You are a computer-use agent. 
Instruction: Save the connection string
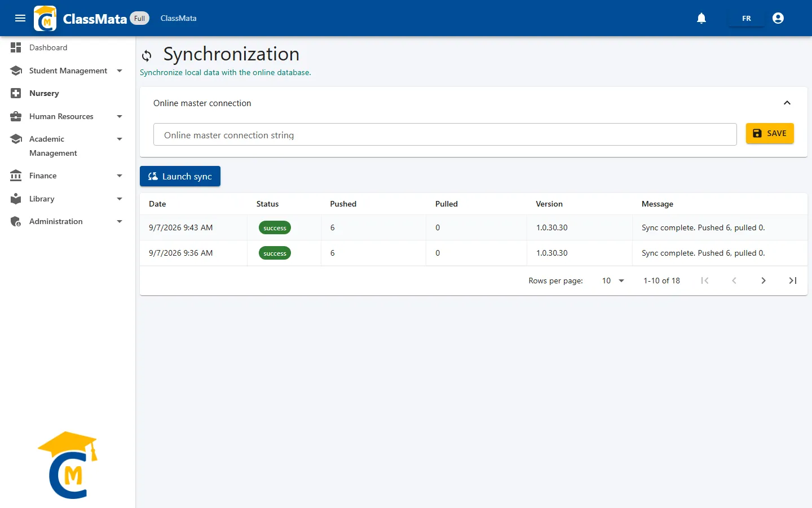(770, 133)
